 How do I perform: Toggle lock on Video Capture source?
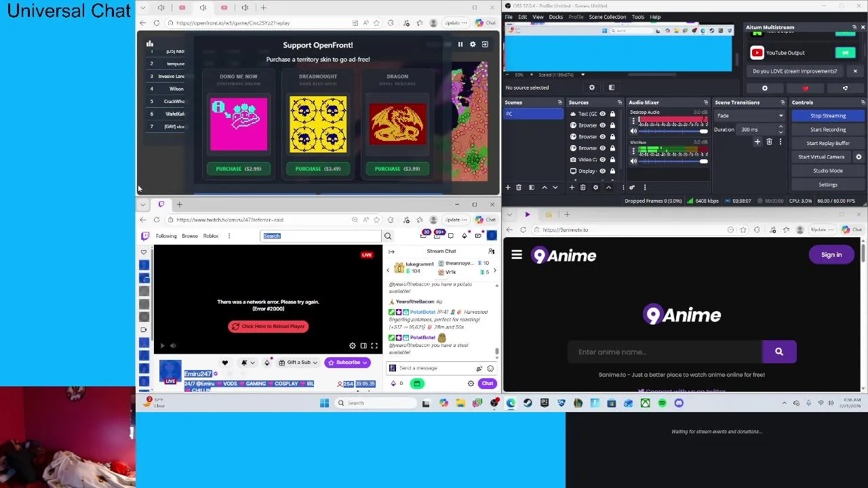pyautogui.click(x=612, y=160)
